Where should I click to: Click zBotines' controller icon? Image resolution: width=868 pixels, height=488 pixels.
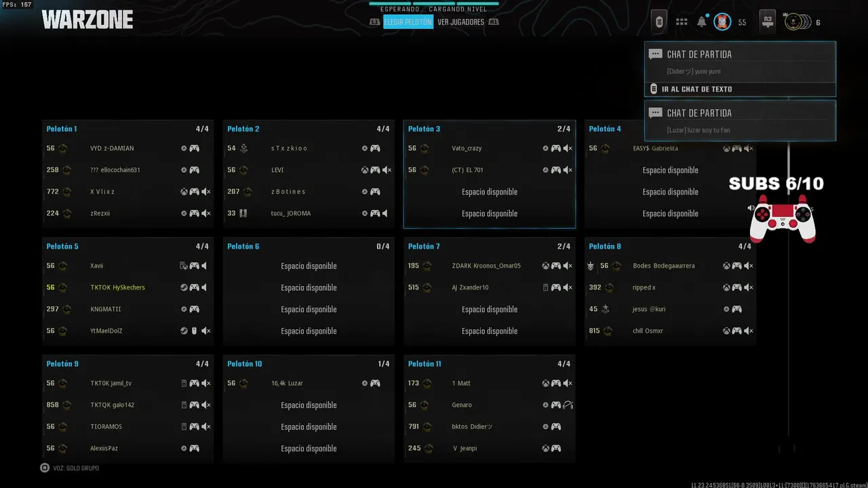(x=375, y=192)
